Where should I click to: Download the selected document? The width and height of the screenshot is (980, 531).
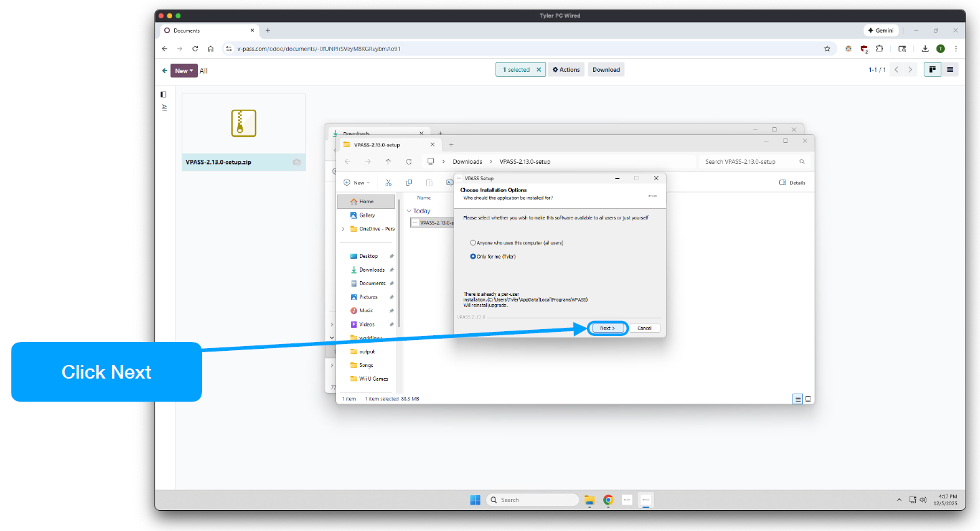pos(606,70)
